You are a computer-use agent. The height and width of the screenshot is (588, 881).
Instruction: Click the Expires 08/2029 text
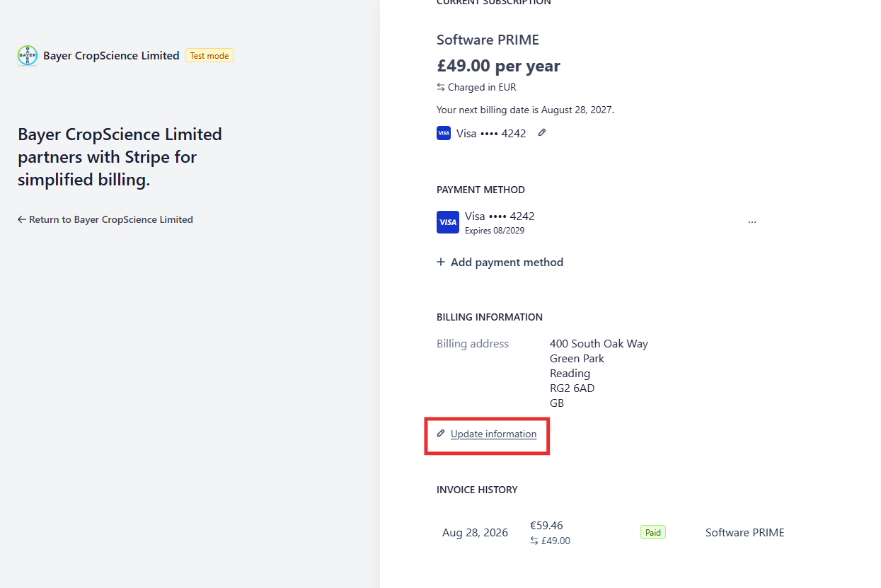pyautogui.click(x=495, y=231)
